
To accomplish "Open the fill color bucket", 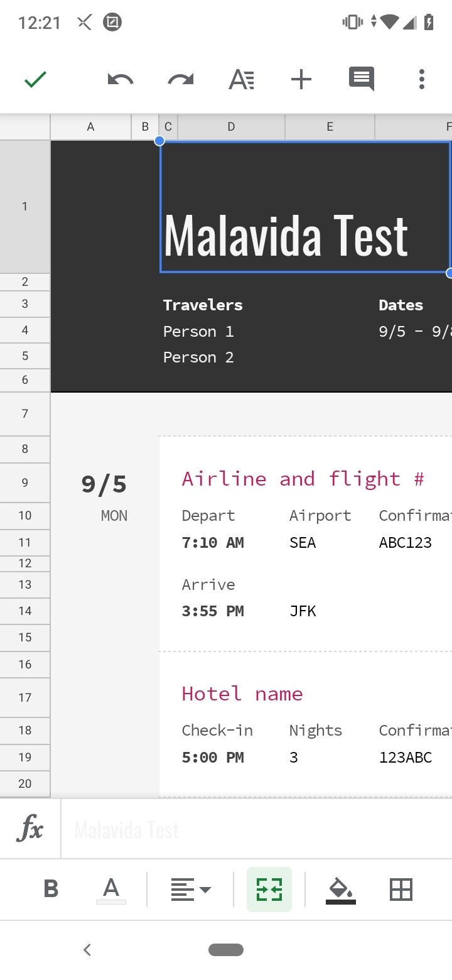I will pos(341,889).
